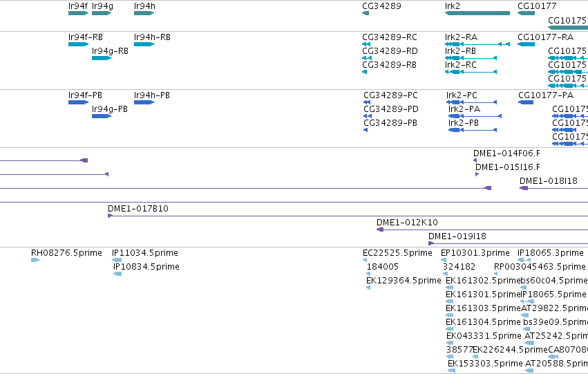This screenshot has width=588, height=374.
Task: Click protein CG34289-PC
Action: tap(367, 102)
